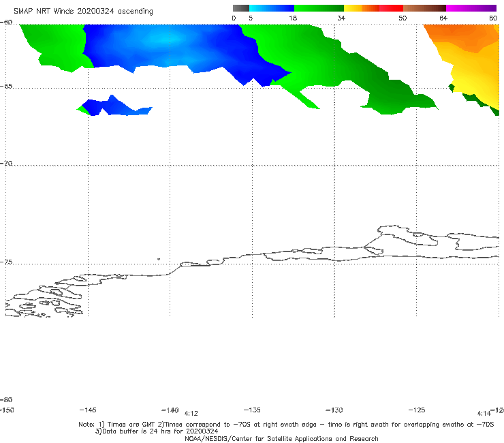Click the latitude label -65
Viewport: 504px width, 443px height.
pyautogui.click(x=6, y=87)
